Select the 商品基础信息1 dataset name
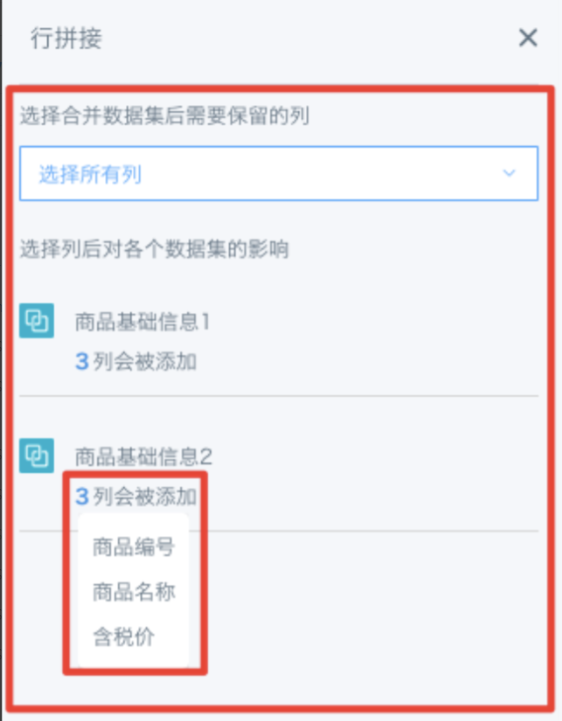Image resolution: width=562 pixels, height=721 pixels. coord(143,321)
